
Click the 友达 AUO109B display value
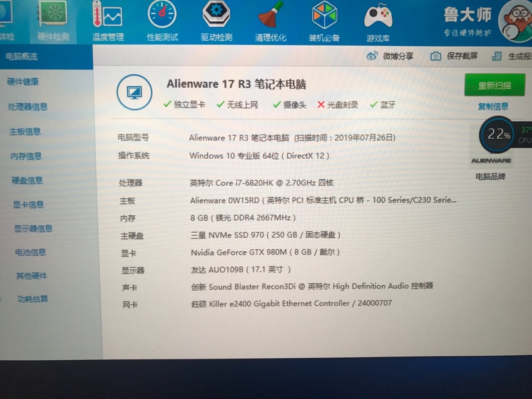point(241,270)
